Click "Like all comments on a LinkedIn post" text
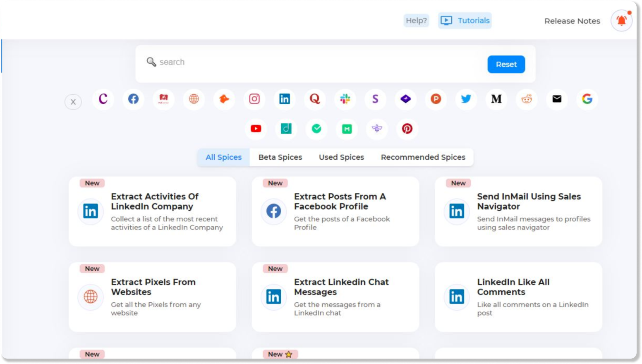 coord(533,309)
